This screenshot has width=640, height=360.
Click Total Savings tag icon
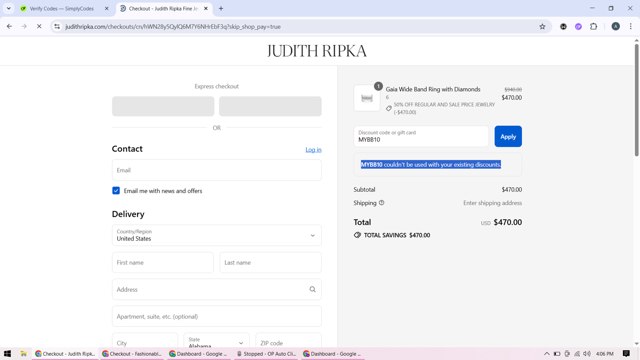point(357,235)
